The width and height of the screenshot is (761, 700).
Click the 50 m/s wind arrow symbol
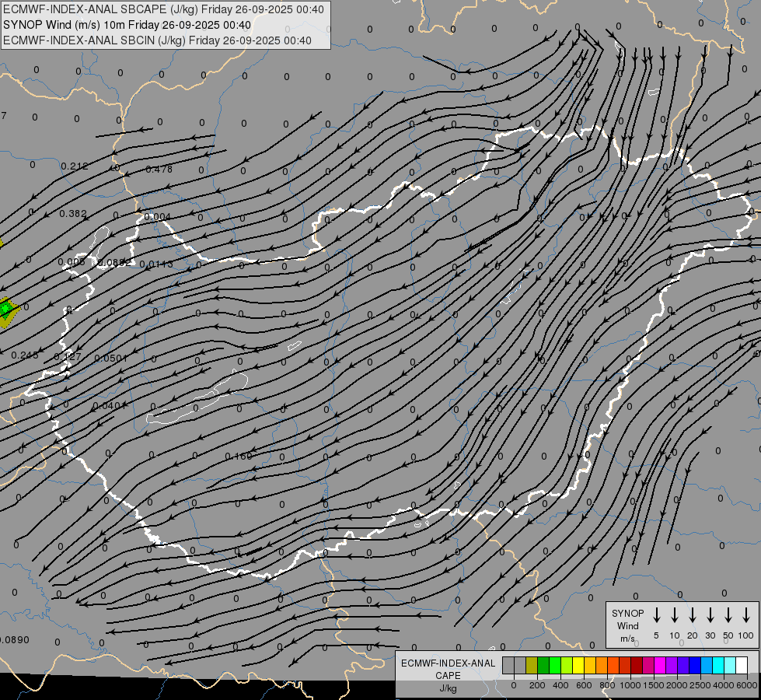pos(728,615)
